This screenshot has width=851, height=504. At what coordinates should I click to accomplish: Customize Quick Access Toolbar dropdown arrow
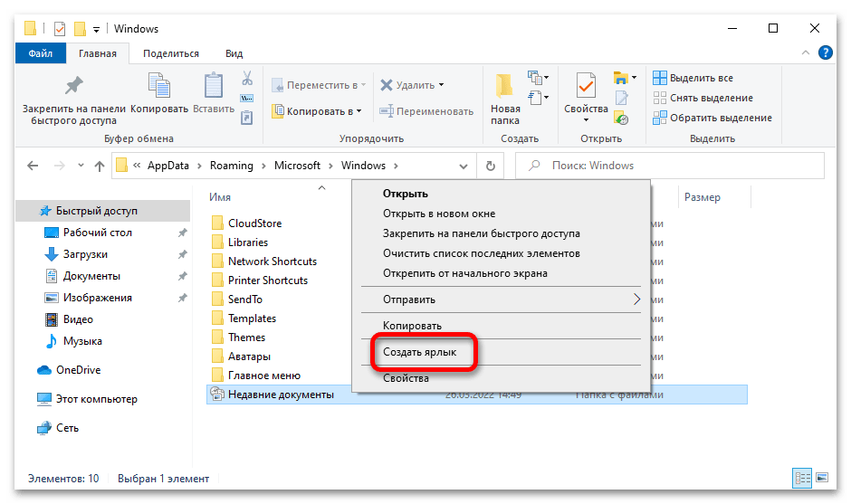(x=96, y=30)
